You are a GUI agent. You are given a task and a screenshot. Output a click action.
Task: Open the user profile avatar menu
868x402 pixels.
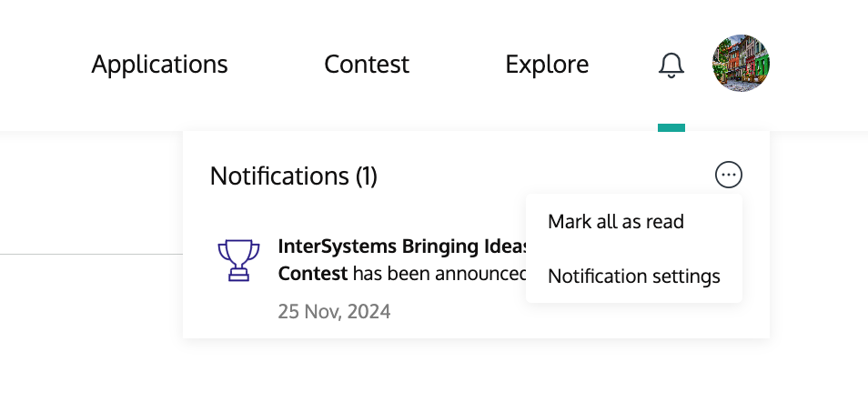click(x=742, y=65)
